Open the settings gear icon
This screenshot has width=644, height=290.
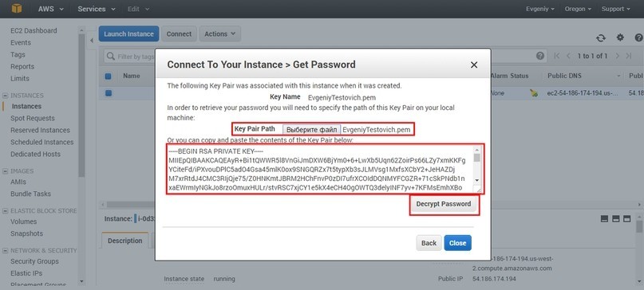[x=620, y=37]
